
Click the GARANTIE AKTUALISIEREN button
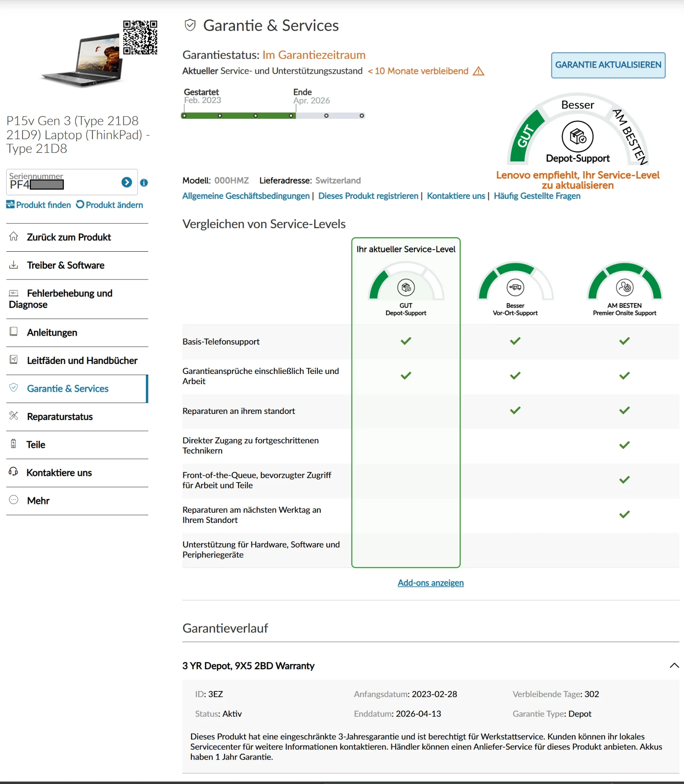tap(608, 65)
